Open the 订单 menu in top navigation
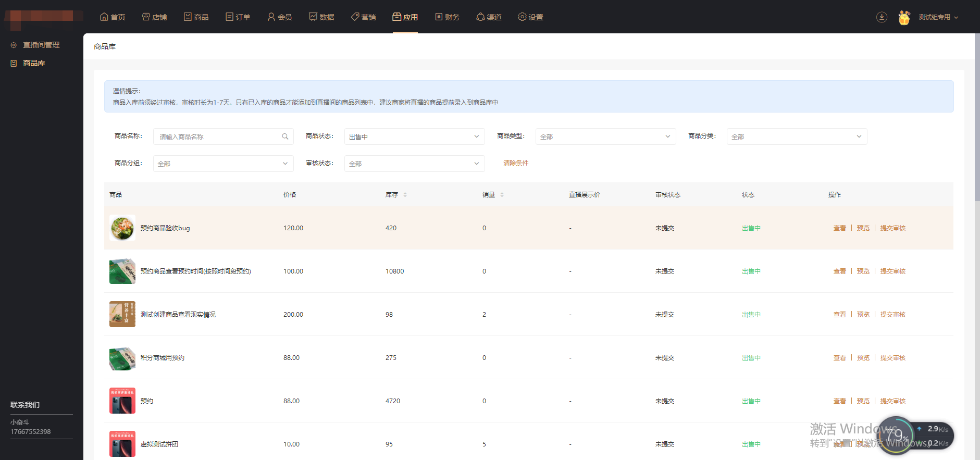980x460 pixels. (238, 17)
